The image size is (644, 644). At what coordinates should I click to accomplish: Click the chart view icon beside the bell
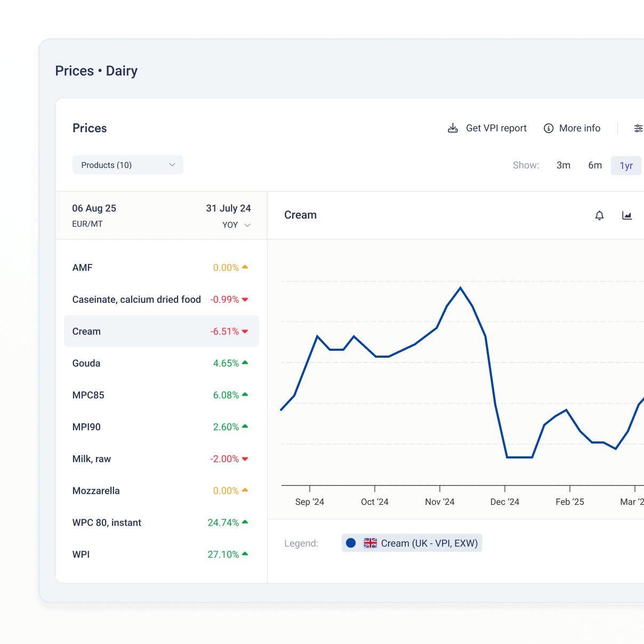click(x=627, y=215)
